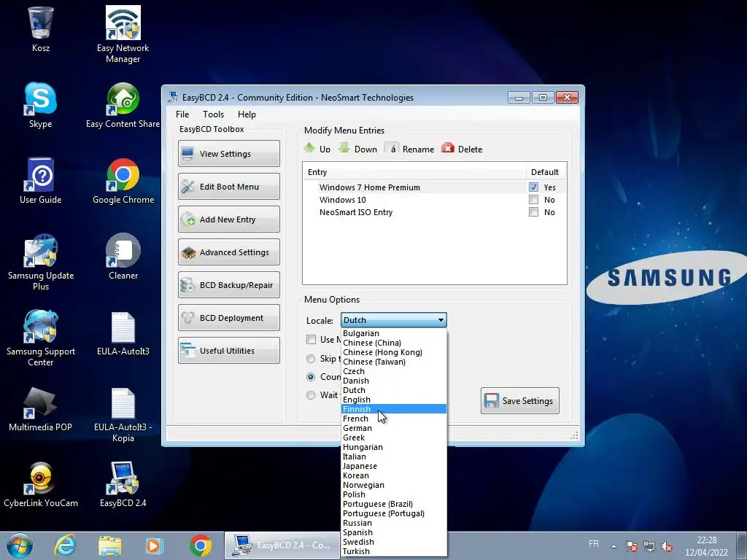The width and height of the screenshot is (747, 560).
Task: Open Advanced Settings in the toolbox
Action: click(x=228, y=252)
